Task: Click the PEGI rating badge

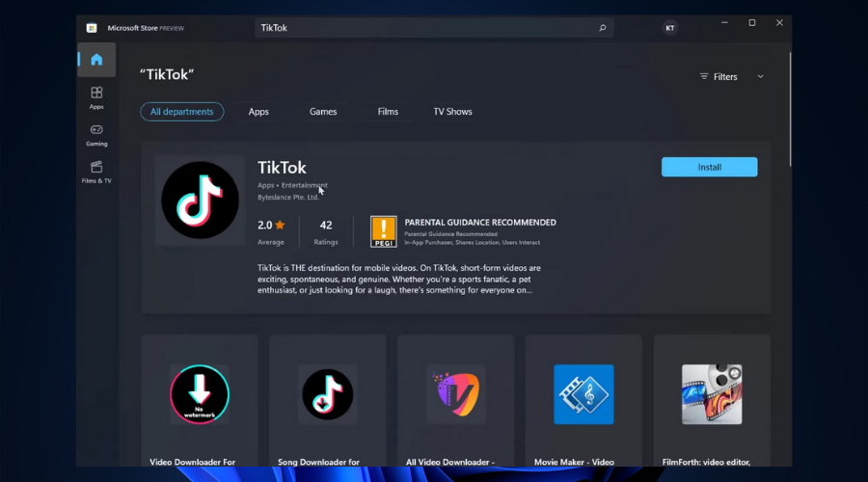Action: pos(383,231)
